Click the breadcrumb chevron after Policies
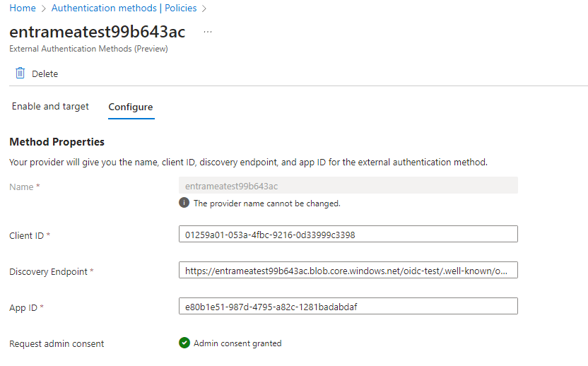Screen dimensions: 588x366 204,8
